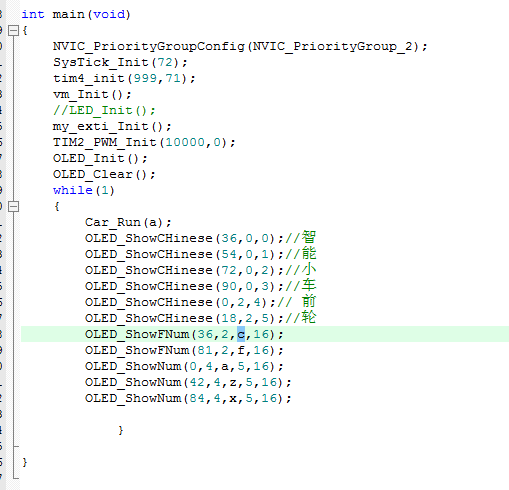Click the SysTick_Init(72) line
Viewport: 509px width, 490px height.
click(120, 62)
